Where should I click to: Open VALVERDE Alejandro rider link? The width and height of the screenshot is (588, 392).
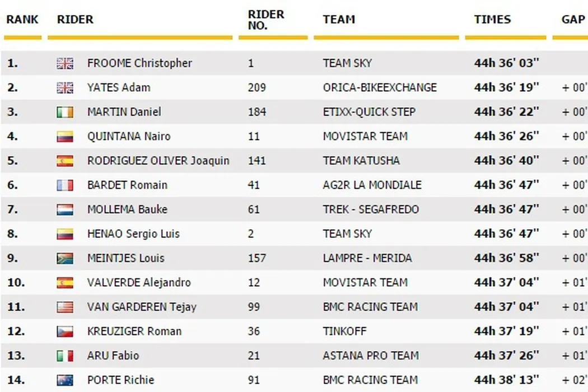(x=139, y=283)
